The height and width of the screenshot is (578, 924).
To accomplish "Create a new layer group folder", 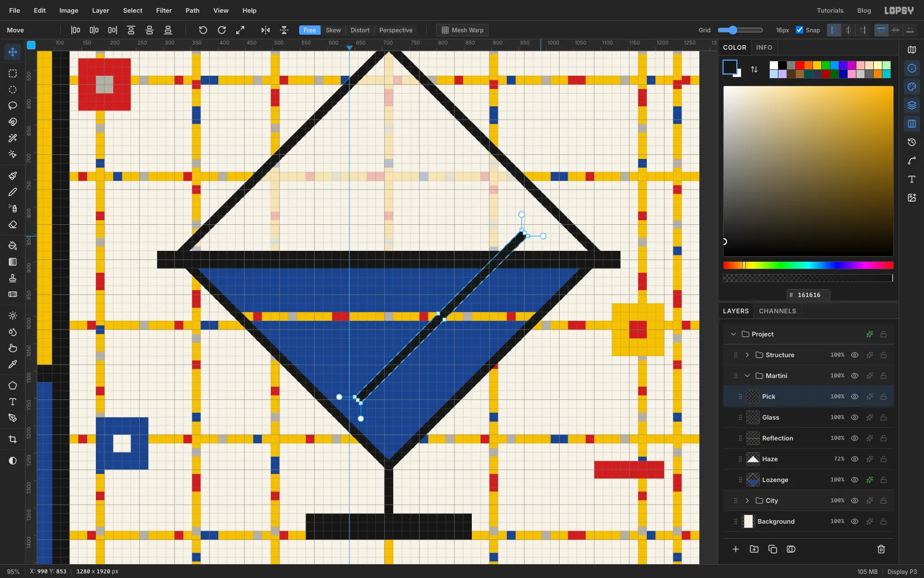I will (754, 549).
